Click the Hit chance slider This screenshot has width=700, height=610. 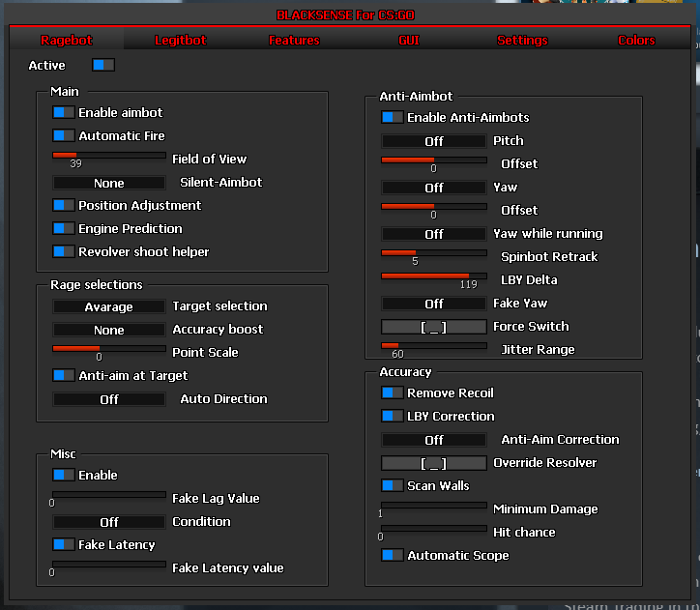point(434,528)
